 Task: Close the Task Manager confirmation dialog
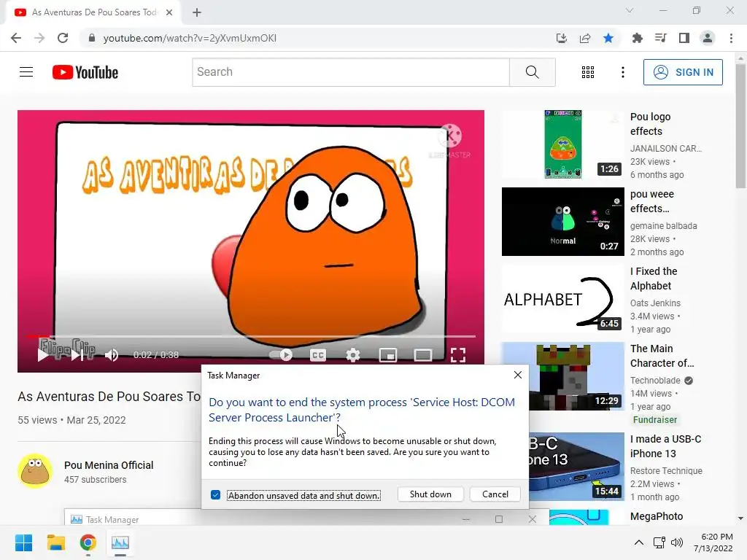point(518,376)
